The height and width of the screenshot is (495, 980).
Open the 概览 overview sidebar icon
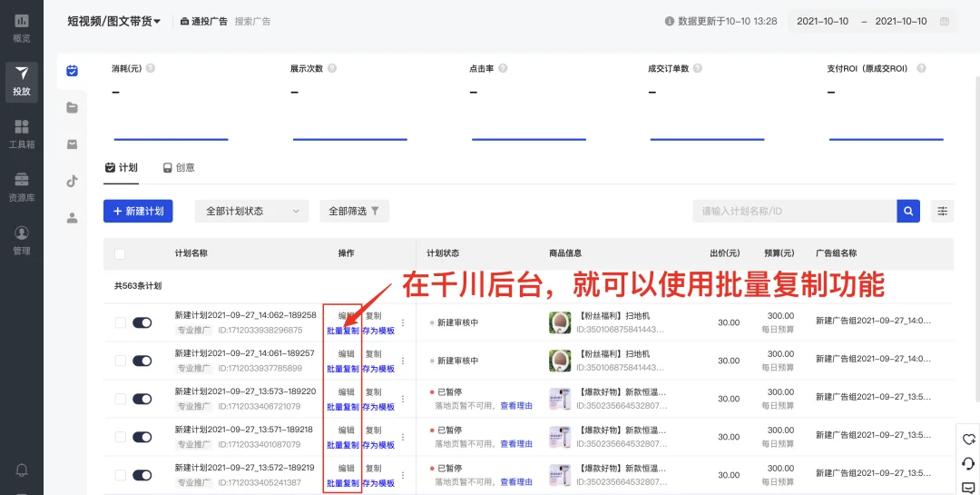click(x=21, y=27)
